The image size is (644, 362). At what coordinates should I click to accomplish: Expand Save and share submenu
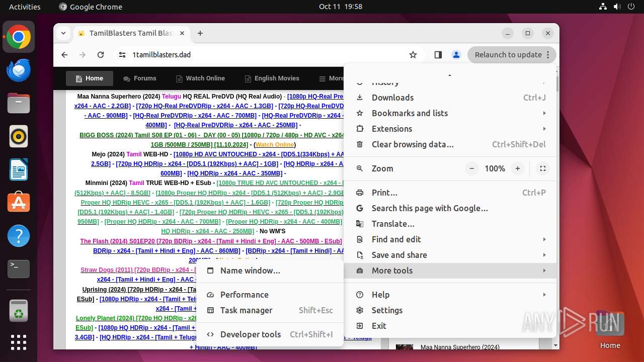[450, 255]
